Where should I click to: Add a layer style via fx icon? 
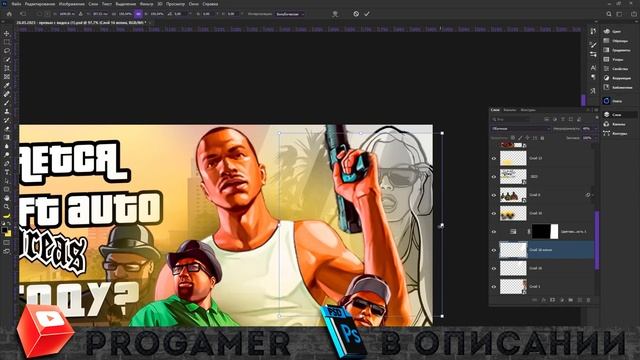(x=543, y=300)
